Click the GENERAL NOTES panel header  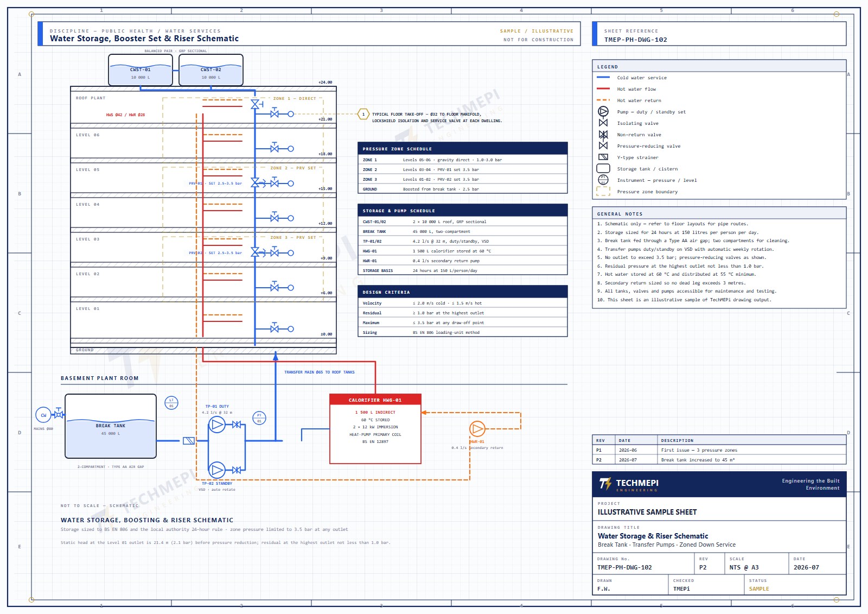[719, 213]
